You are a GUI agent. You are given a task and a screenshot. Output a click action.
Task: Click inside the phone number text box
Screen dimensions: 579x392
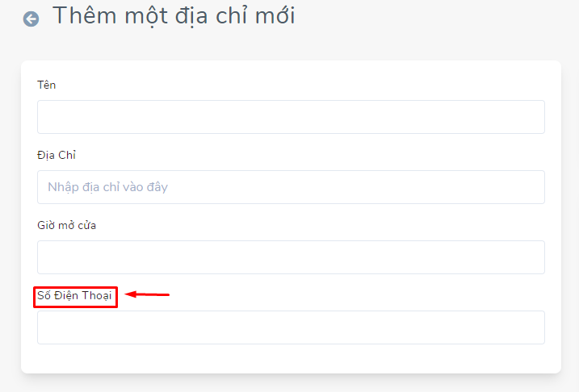click(x=291, y=327)
